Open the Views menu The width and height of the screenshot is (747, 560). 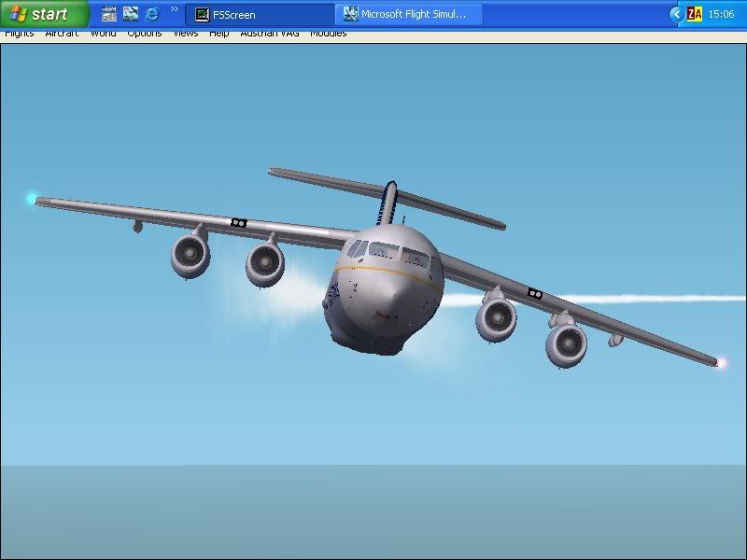(186, 34)
